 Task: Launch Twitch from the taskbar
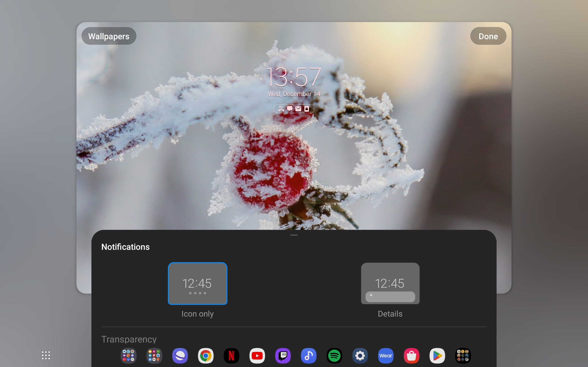(x=283, y=356)
